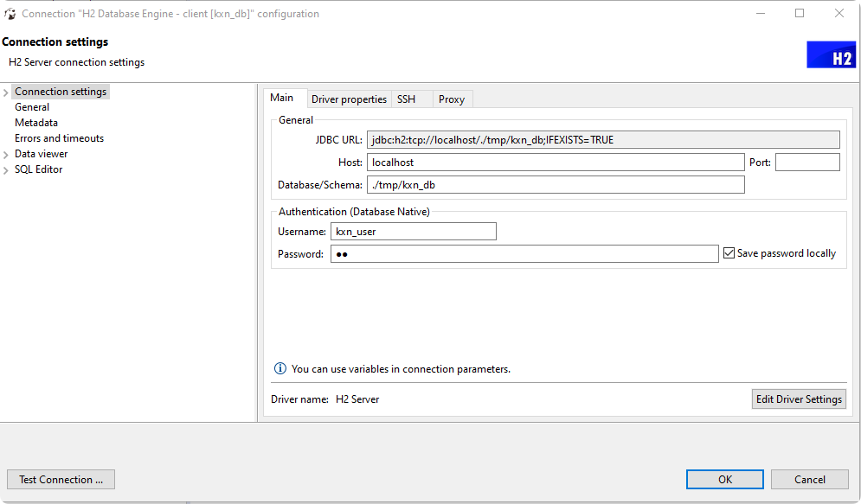
Task: Expand the SQL Editor tree node
Action: coord(6,170)
